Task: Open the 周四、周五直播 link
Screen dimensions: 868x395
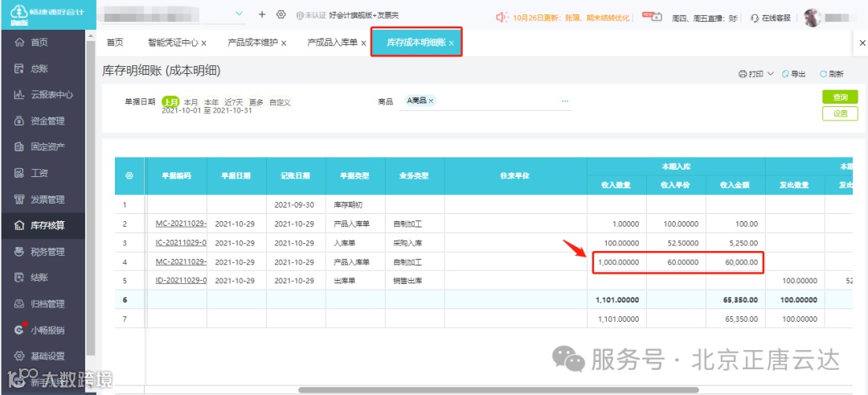Action: coord(704,18)
